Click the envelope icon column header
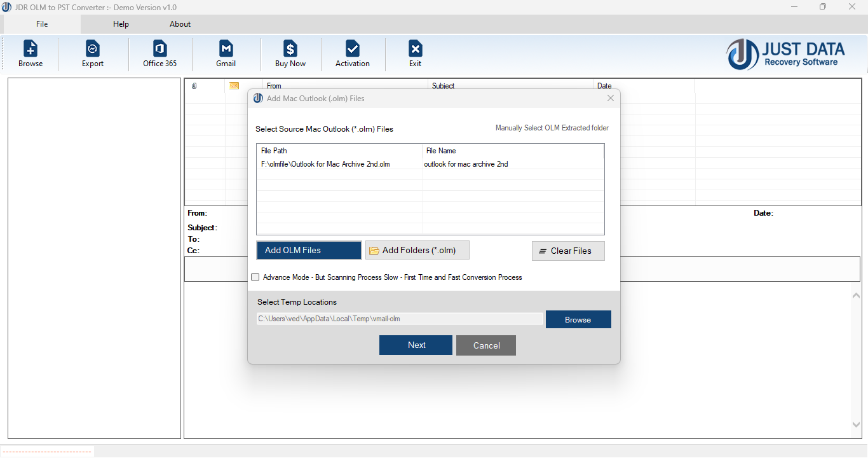The height and width of the screenshot is (458, 868). click(234, 85)
